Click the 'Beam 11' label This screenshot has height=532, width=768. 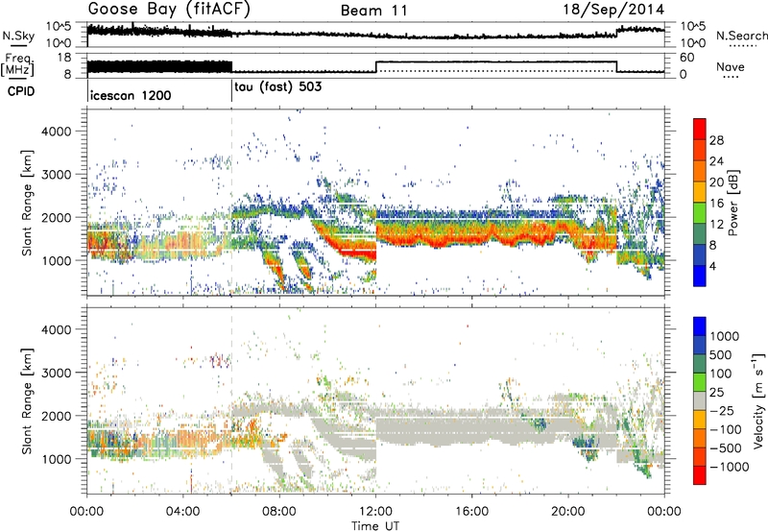pos(374,11)
